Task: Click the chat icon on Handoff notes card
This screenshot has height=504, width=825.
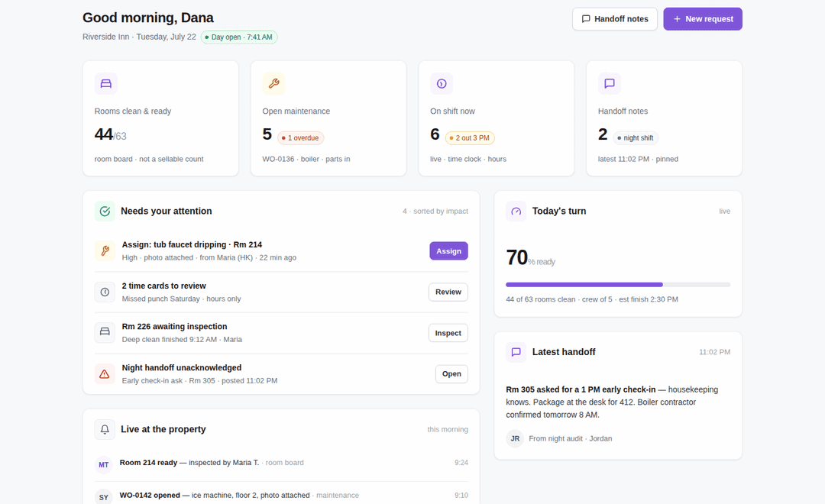Action: (610, 84)
